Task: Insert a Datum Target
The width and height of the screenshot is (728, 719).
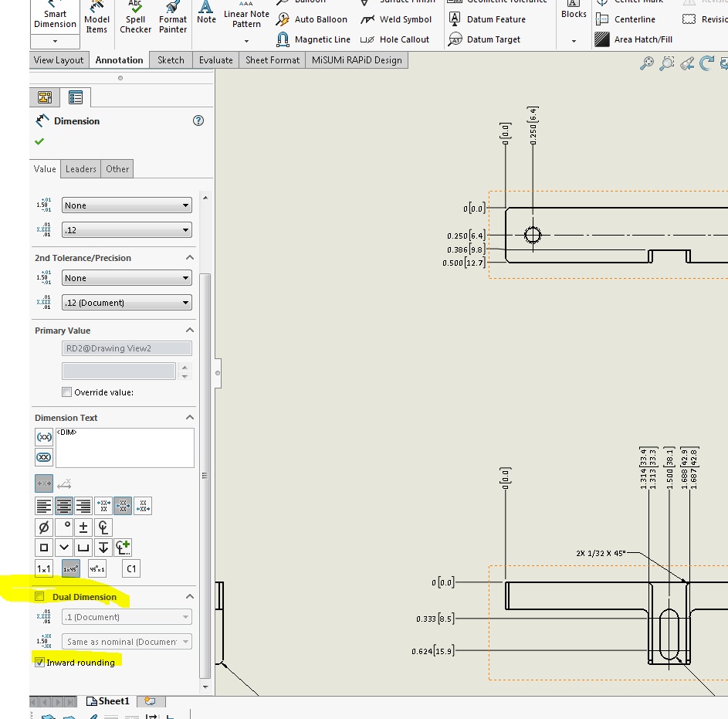Action: tap(484, 39)
